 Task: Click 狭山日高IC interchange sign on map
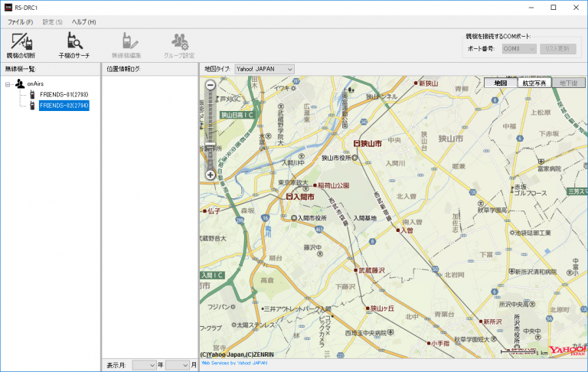coord(237,115)
